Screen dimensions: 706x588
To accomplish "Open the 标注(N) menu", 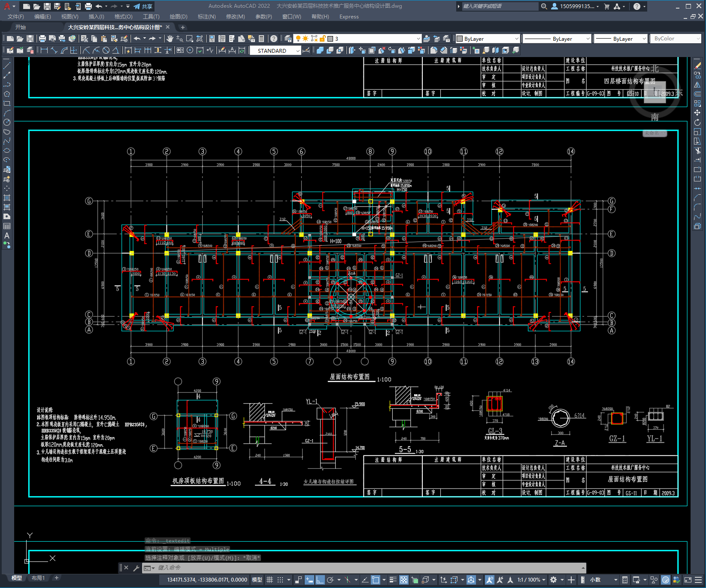I will pyautogui.click(x=206, y=17).
